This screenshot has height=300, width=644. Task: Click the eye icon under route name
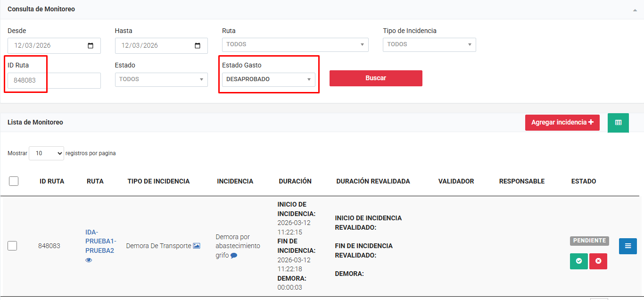pyautogui.click(x=89, y=260)
